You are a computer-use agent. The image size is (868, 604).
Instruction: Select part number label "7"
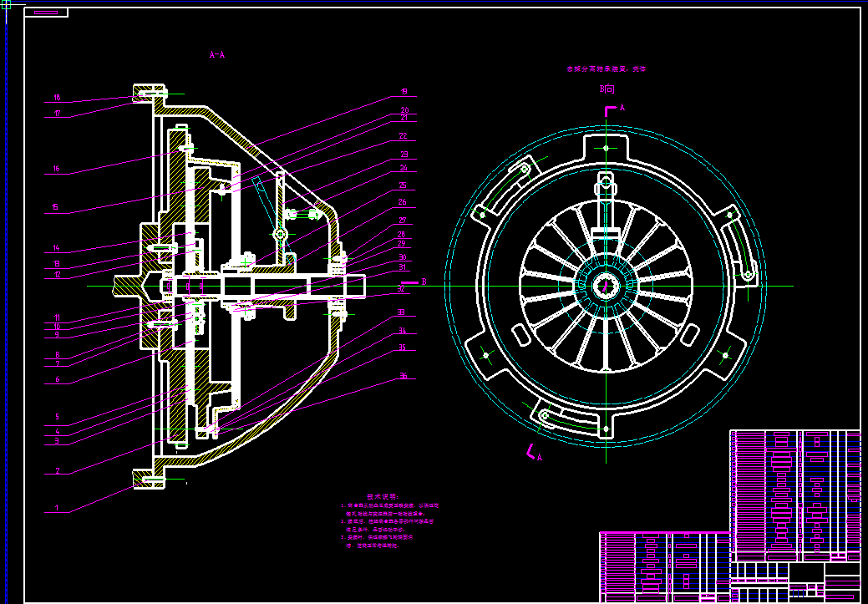pyautogui.click(x=57, y=363)
